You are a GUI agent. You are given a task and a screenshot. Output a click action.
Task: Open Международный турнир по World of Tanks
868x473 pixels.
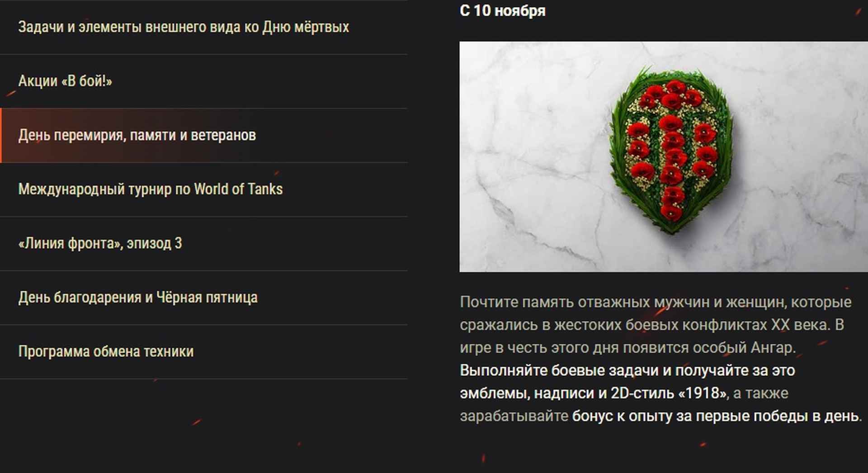(x=203, y=189)
